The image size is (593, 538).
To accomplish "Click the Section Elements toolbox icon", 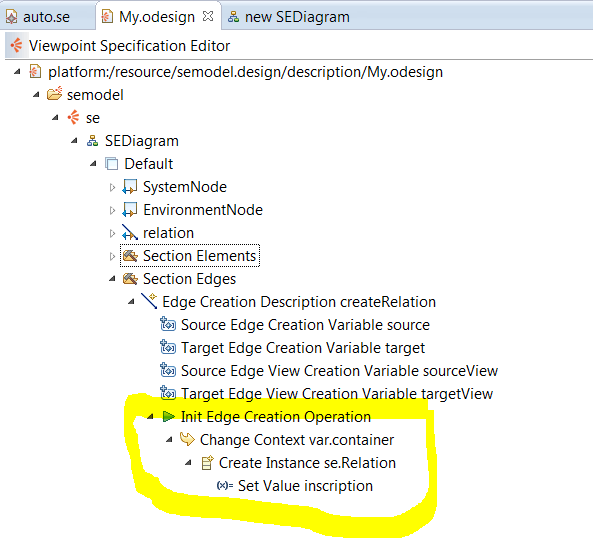I will 130,256.
